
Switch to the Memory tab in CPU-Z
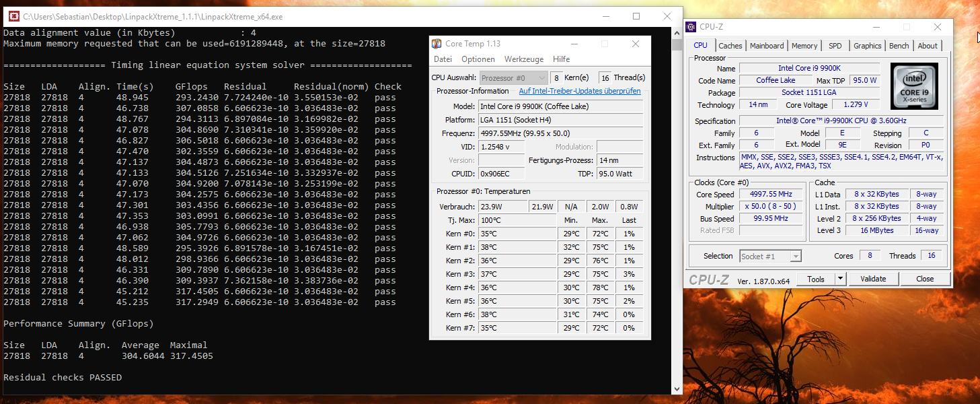tap(804, 46)
